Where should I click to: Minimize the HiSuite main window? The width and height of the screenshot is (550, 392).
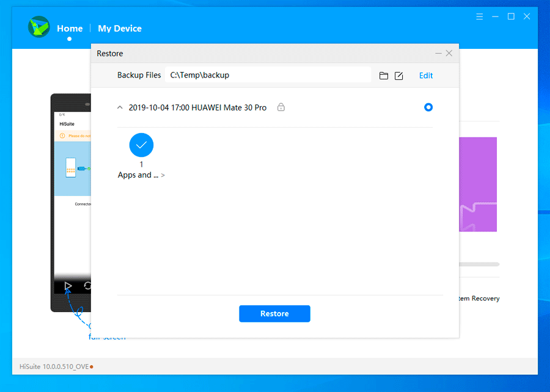click(x=495, y=16)
